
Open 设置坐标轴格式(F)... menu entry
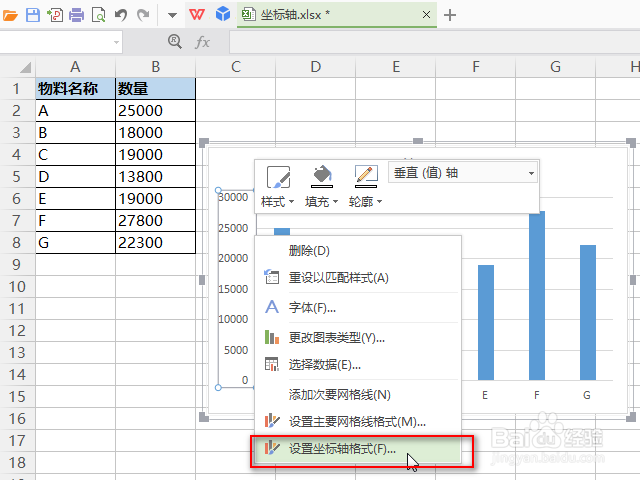point(358,449)
